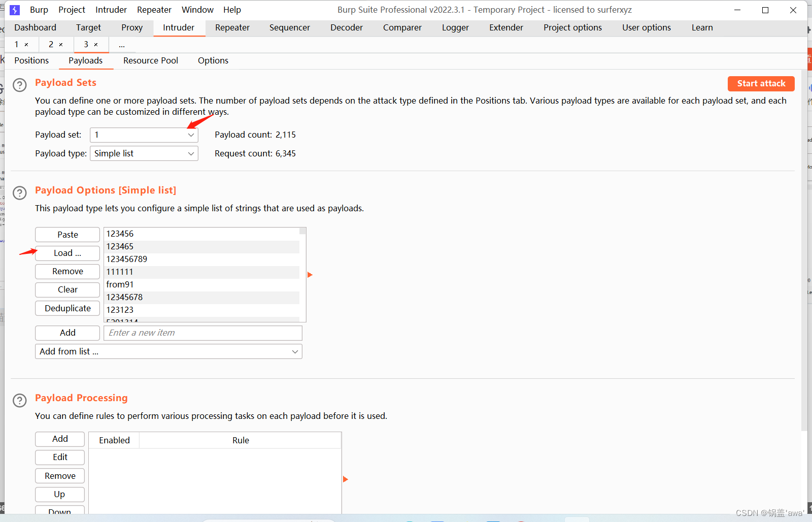Click orange arrow beside processing rules table
Screen dimensions: 812x522
345,479
